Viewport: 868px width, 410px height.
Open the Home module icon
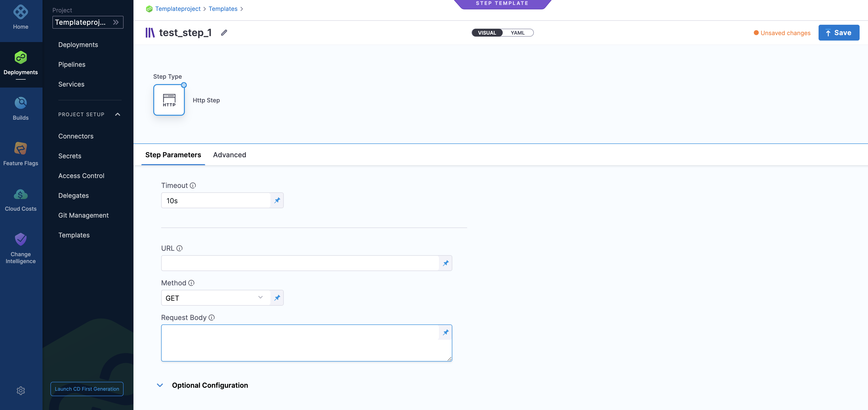point(21,12)
